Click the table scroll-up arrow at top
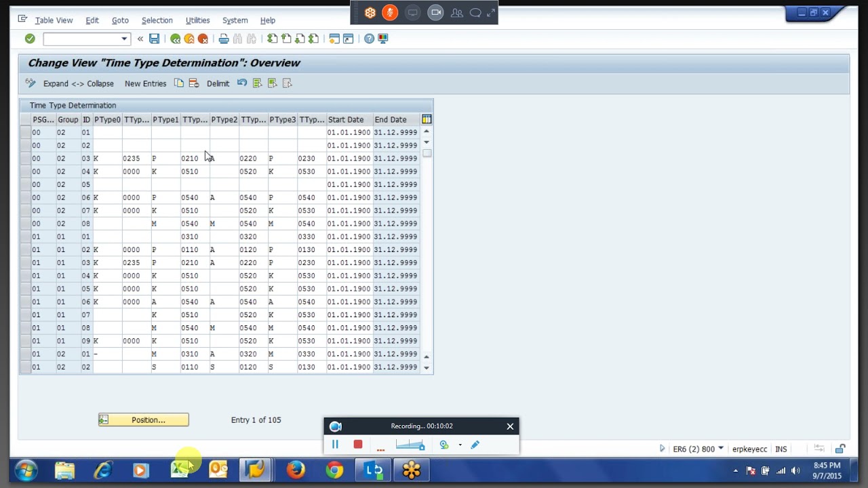Viewport: 868px width, 488px height. pos(427,131)
